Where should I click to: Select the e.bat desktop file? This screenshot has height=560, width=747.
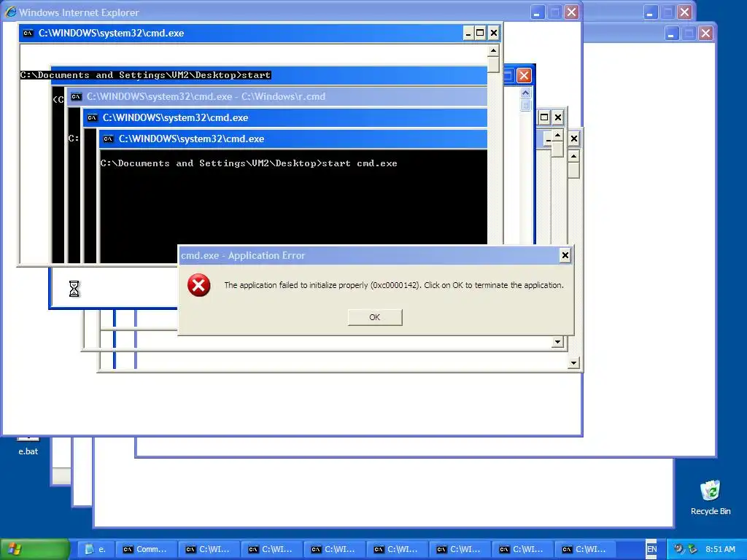coord(28,447)
